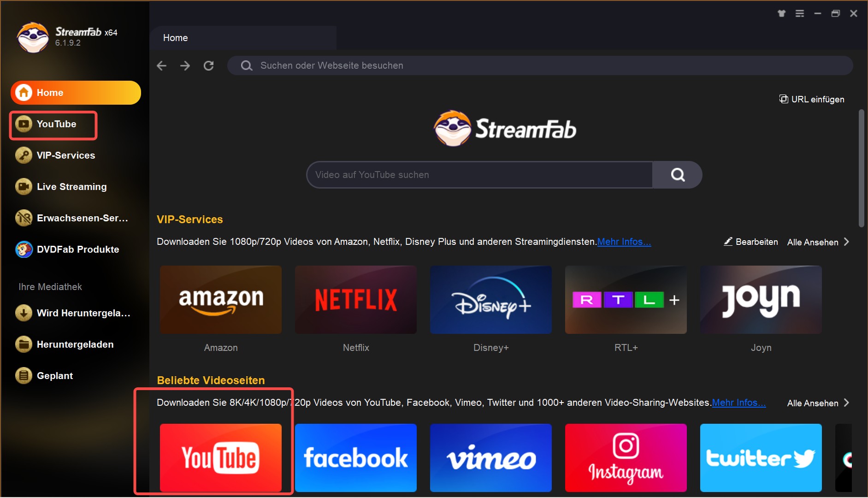Click the StreamFab logo in main area
The width and height of the screenshot is (868, 498).
click(x=505, y=129)
